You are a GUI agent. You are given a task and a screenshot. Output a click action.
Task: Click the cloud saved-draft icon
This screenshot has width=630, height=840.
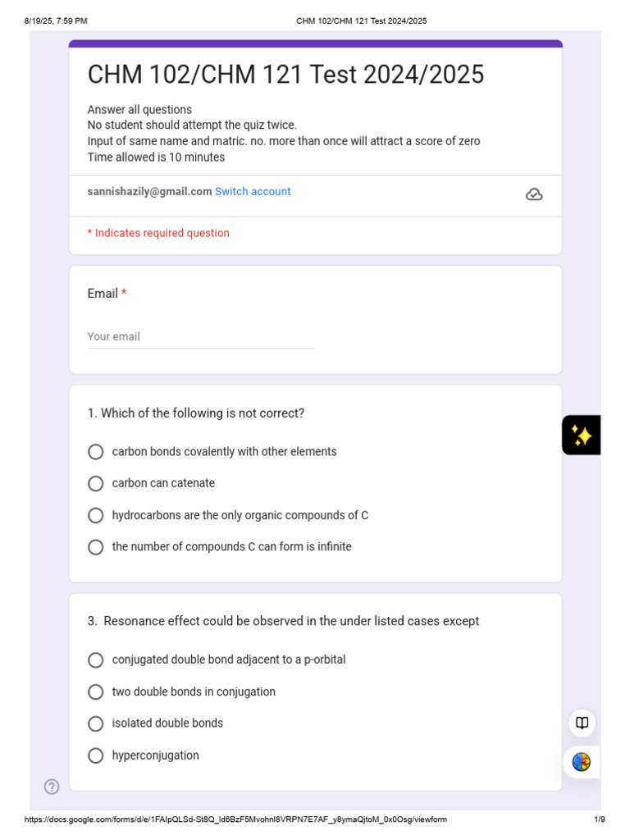533,194
